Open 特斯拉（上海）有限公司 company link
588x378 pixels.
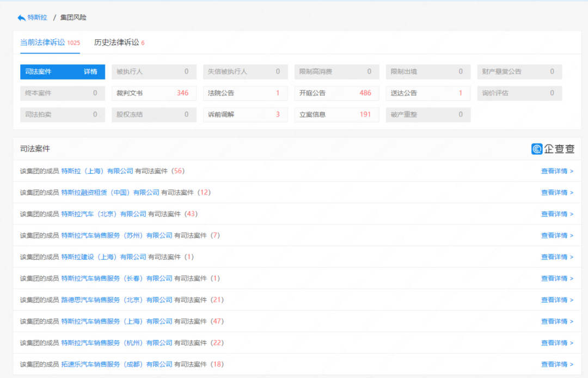pos(97,171)
